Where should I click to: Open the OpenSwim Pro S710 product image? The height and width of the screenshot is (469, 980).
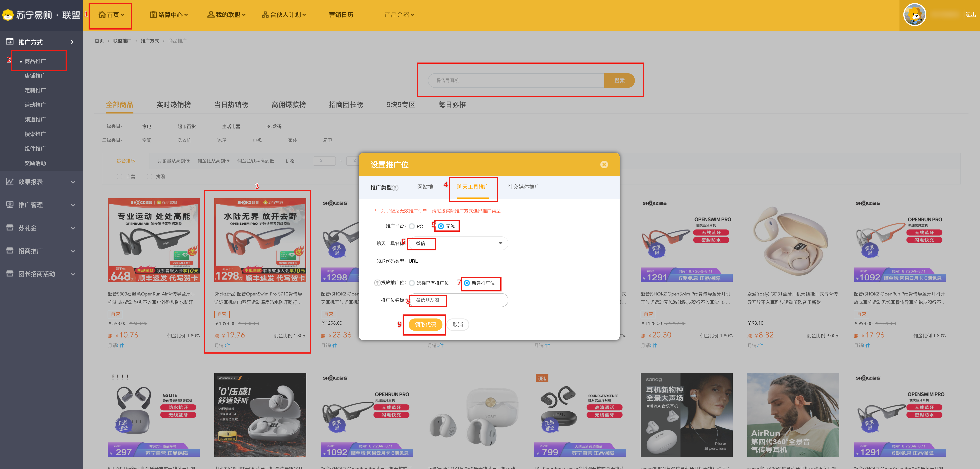260,240
